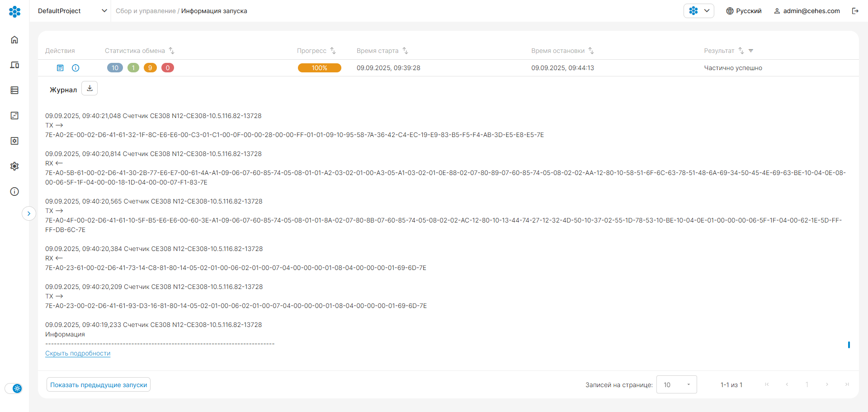Toggle the theme switch at bottom left

[14, 388]
